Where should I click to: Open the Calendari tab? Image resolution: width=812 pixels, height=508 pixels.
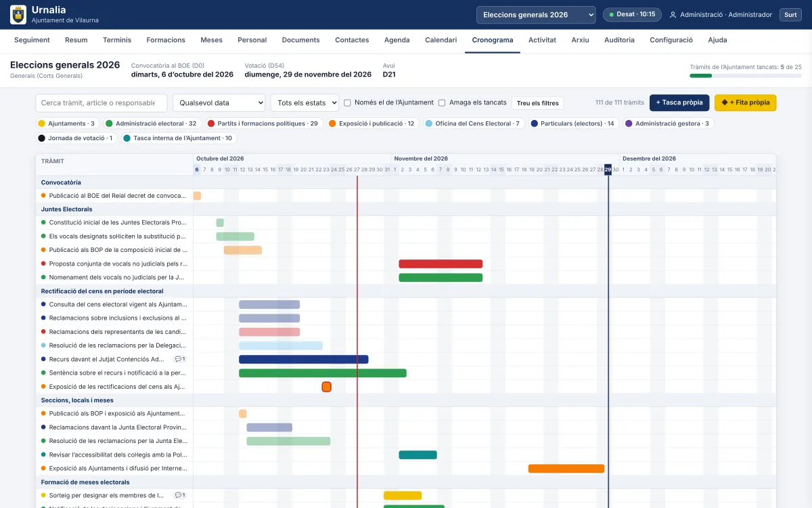pos(441,40)
